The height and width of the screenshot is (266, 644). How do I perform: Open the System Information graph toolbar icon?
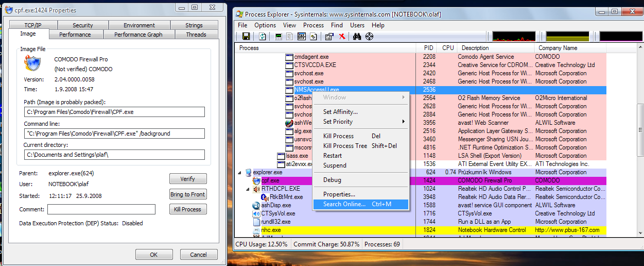click(279, 36)
